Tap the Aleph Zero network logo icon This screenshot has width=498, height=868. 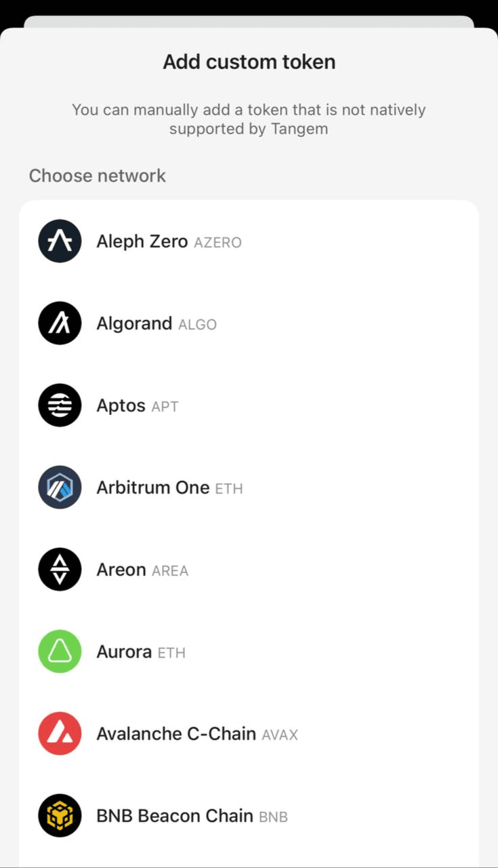click(60, 241)
